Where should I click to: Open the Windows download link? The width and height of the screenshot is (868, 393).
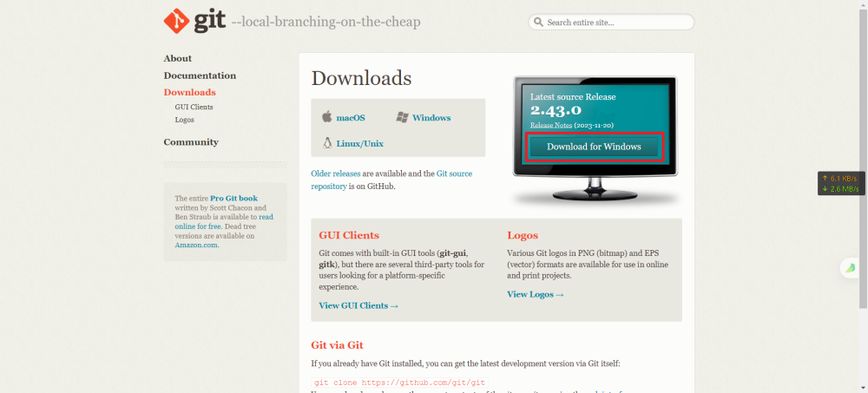[x=431, y=118]
